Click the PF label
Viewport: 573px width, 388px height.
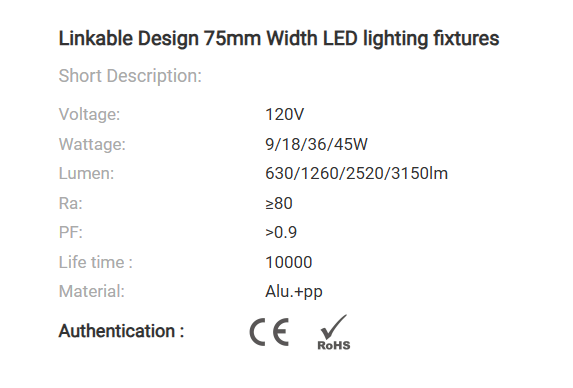tap(71, 232)
